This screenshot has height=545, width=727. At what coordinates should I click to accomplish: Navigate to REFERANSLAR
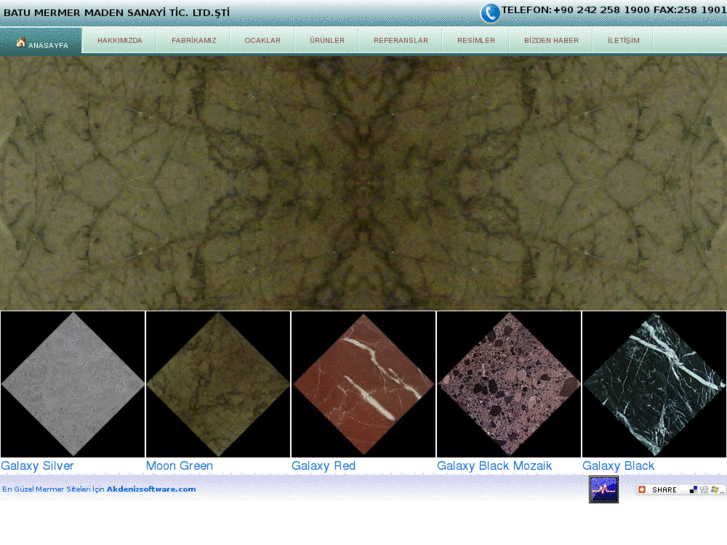tap(401, 40)
